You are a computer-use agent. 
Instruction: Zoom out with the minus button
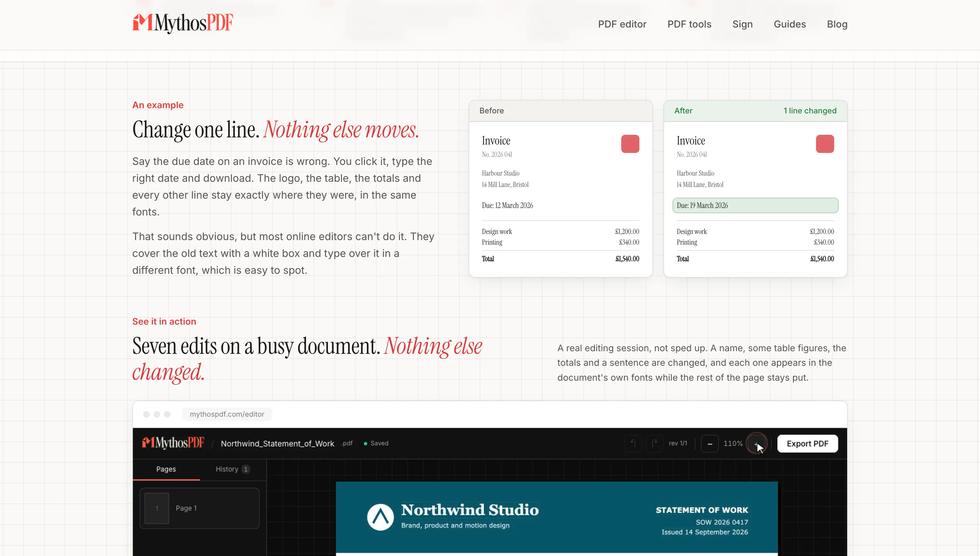tap(710, 444)
